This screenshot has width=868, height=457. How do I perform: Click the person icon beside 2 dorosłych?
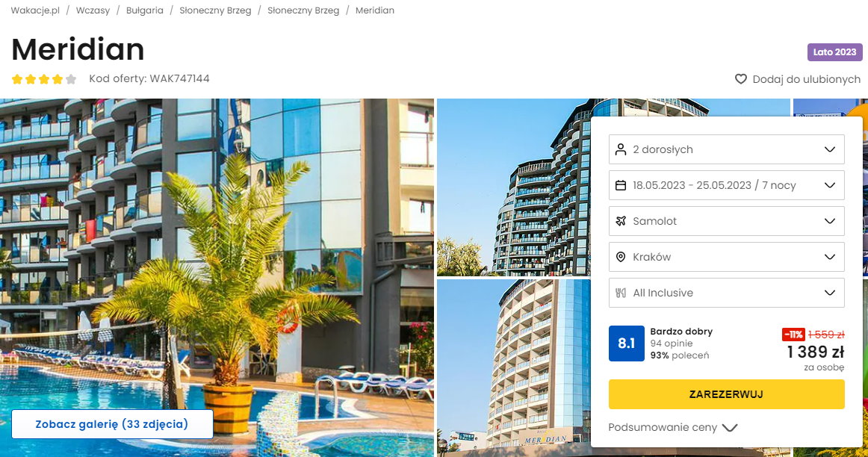[x=621, y=149]
